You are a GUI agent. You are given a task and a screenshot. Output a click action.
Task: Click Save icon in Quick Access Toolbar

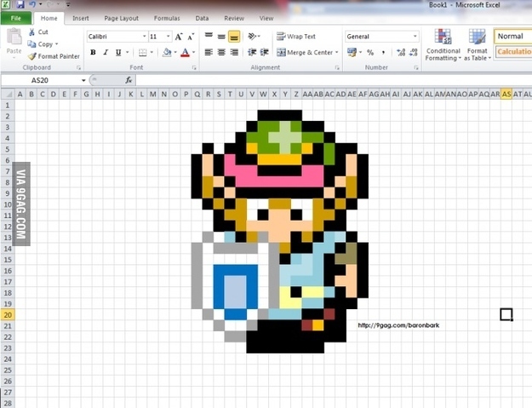20,4
